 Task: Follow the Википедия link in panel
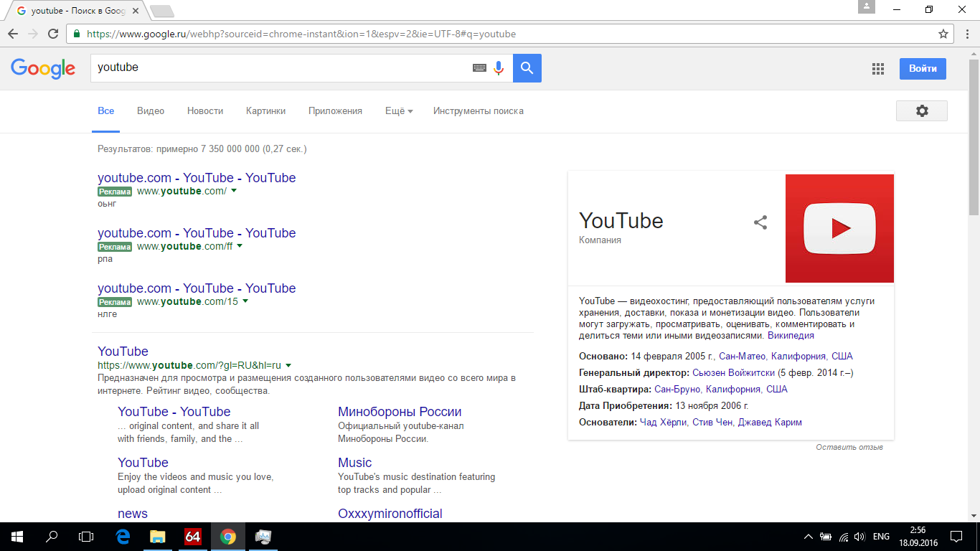(x=791, y=336)
